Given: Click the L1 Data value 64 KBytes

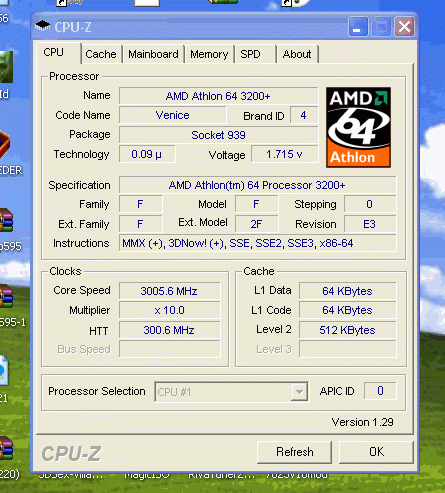Looking at the screenshot, I should click(347, 291).
